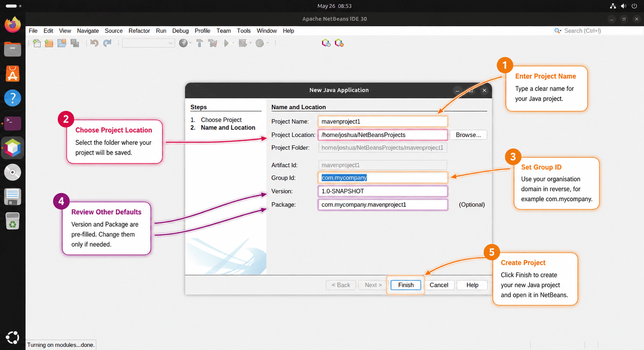644x350 pixels.
Task: Click the Project Location field
Action: [x=383, y=135]
